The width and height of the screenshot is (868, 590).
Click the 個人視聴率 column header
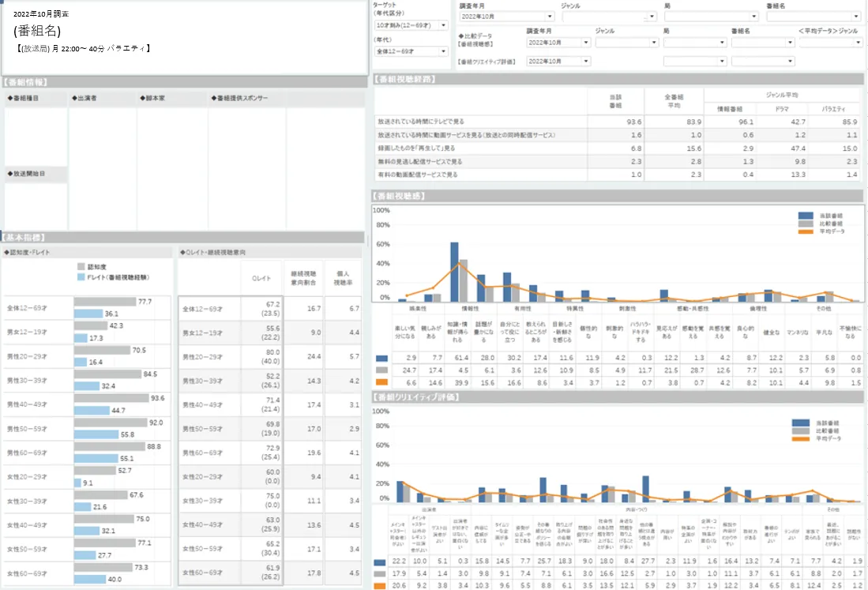coord(343,278)
